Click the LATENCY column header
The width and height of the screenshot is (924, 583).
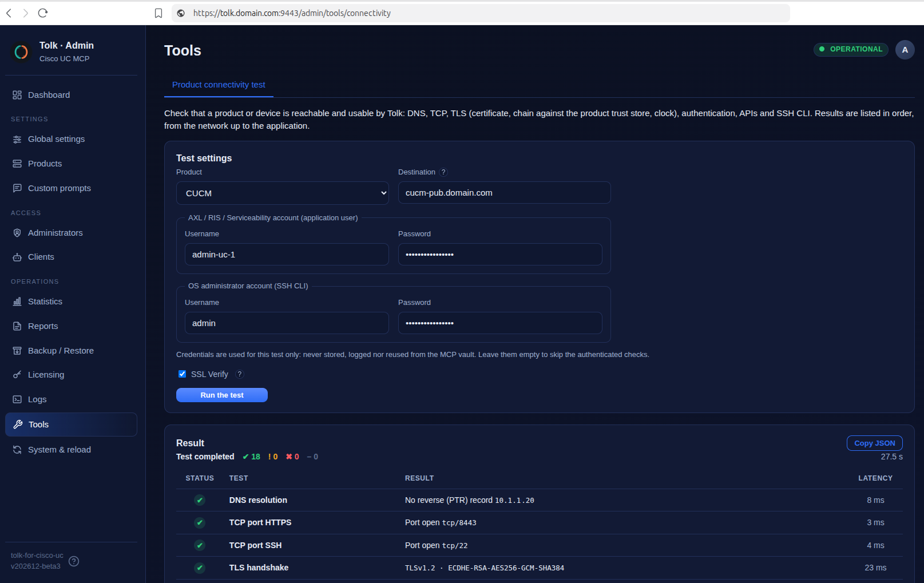[x=875, y=478]
